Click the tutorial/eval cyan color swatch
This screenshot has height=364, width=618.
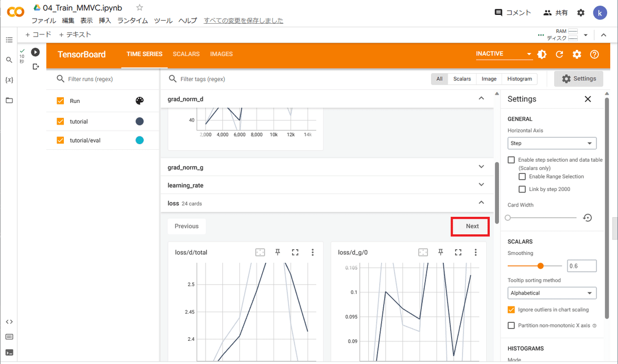[140, 140]
